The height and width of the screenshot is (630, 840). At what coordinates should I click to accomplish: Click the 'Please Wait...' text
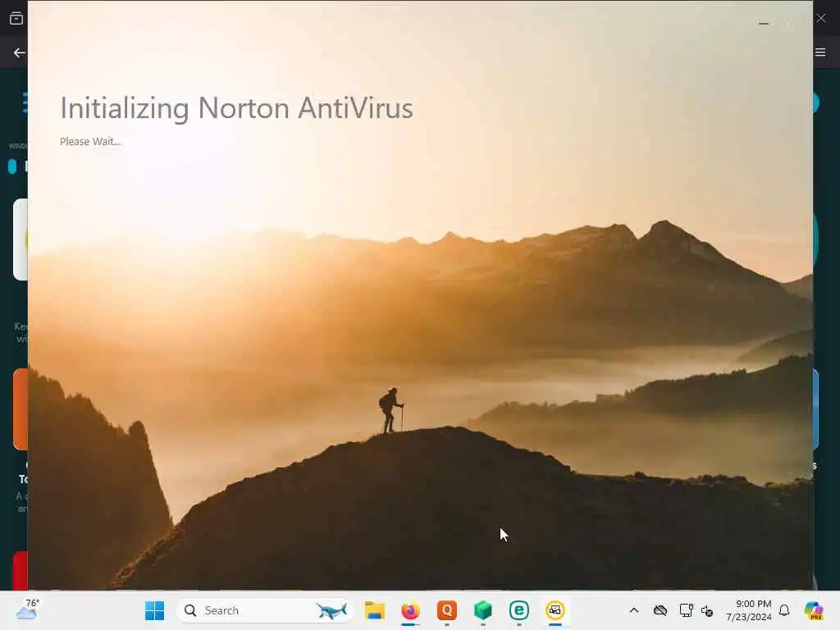(90, 141)
